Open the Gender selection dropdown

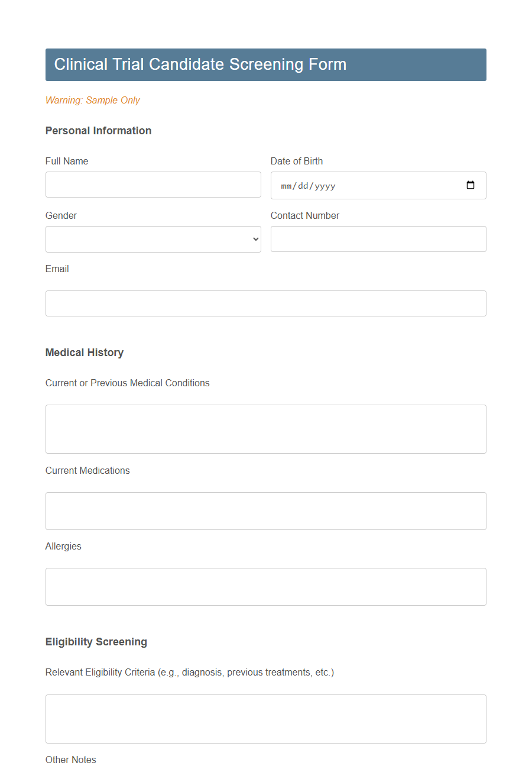153,239
